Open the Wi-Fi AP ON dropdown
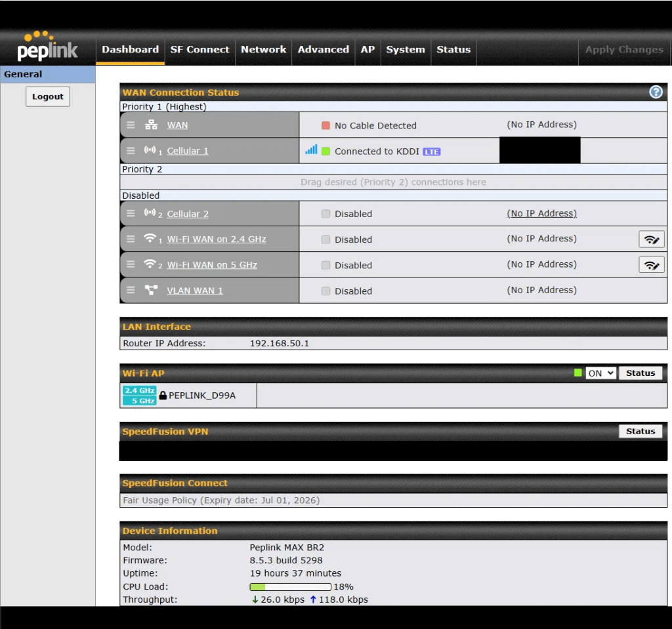 pyautogui.click(x=600, y=373)
